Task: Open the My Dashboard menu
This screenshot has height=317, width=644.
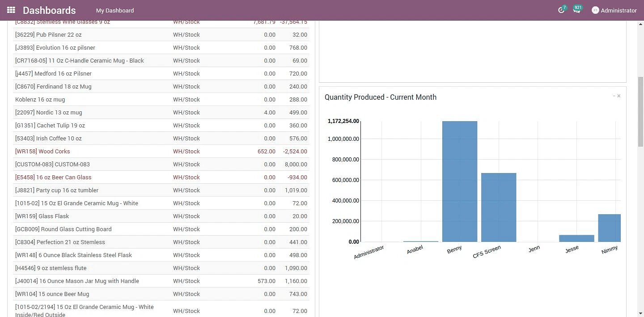Action: point(115,10)
